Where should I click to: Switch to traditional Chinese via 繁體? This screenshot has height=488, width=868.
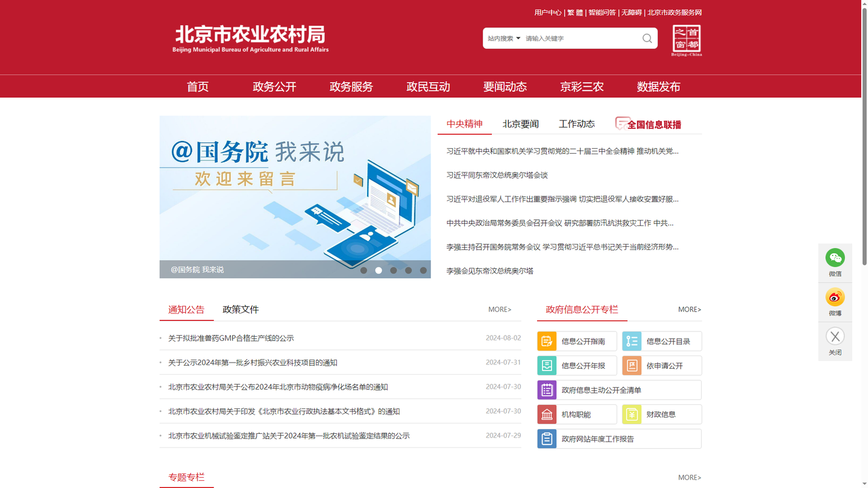[x=575, y=13]
